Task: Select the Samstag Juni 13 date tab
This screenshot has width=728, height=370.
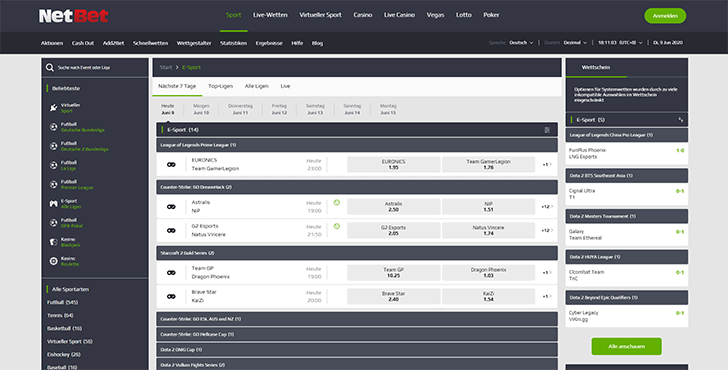Action: click(315, 109)
